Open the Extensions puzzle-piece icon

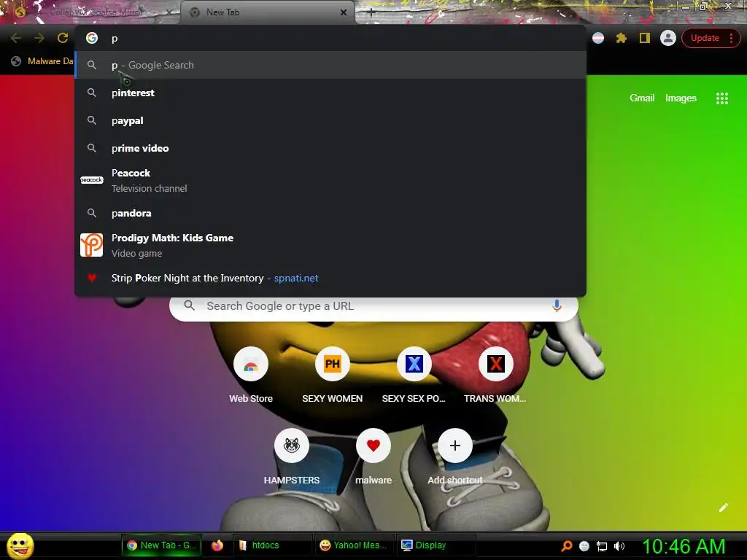click(x=622, y=38)
